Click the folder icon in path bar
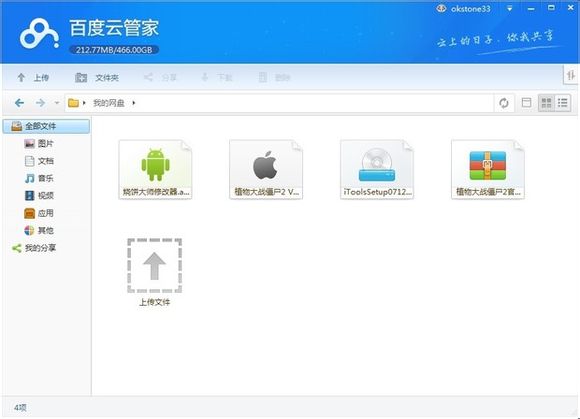The width and height of the screenshot is (580, 419). (x=73, y=103)
